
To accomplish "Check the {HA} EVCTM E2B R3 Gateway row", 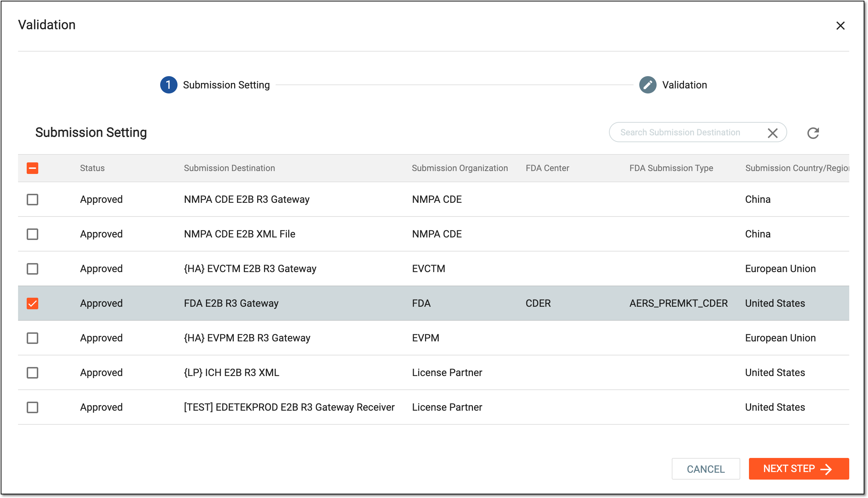I will point(32,269).
